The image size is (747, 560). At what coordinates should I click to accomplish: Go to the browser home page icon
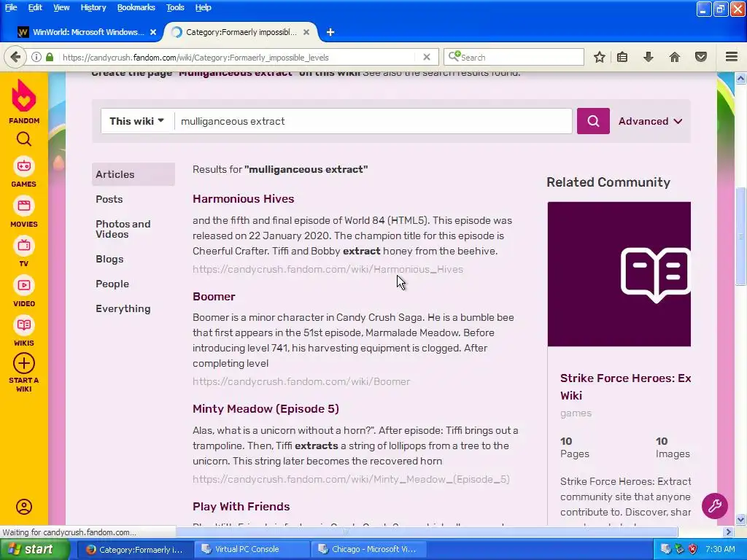(675, 57)
